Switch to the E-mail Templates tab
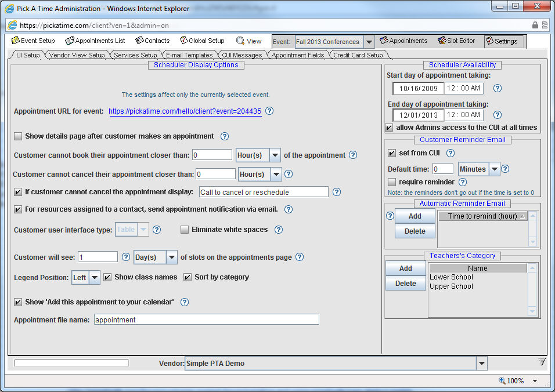Image resolution: width=555 pixels, height=392 pixels. point(189,55)
